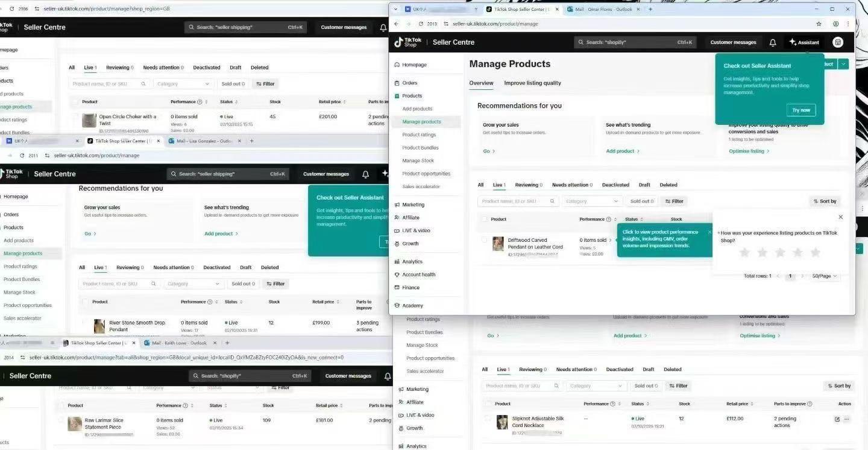Toggle select-all checkbox above Driftwood Carved Pendant

pos(484,219)
